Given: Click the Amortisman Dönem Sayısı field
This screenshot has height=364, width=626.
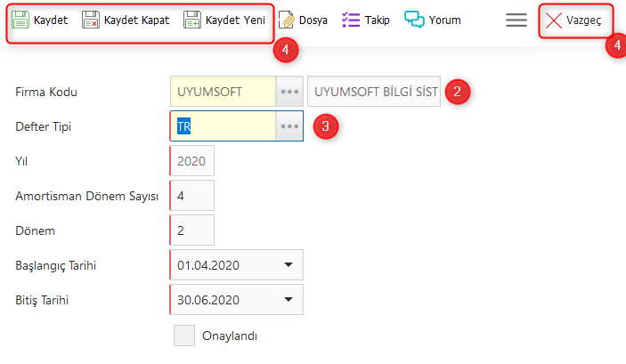Looking at the screenshot, I should 191,196.
